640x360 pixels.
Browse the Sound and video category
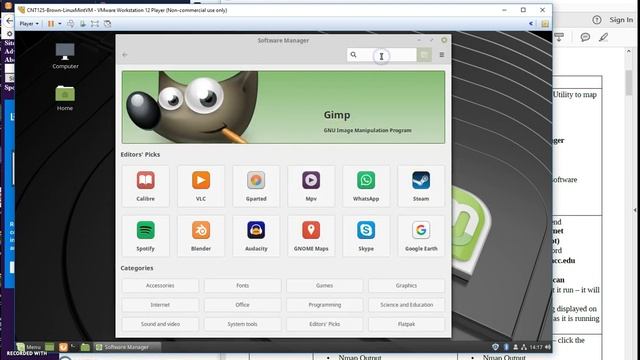(160, 324)
